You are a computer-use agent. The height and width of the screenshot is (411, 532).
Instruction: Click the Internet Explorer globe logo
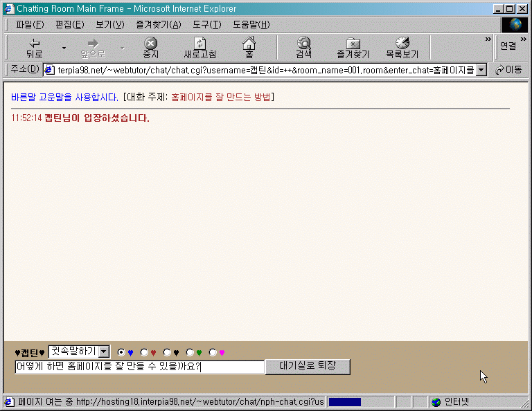[515, 25]
